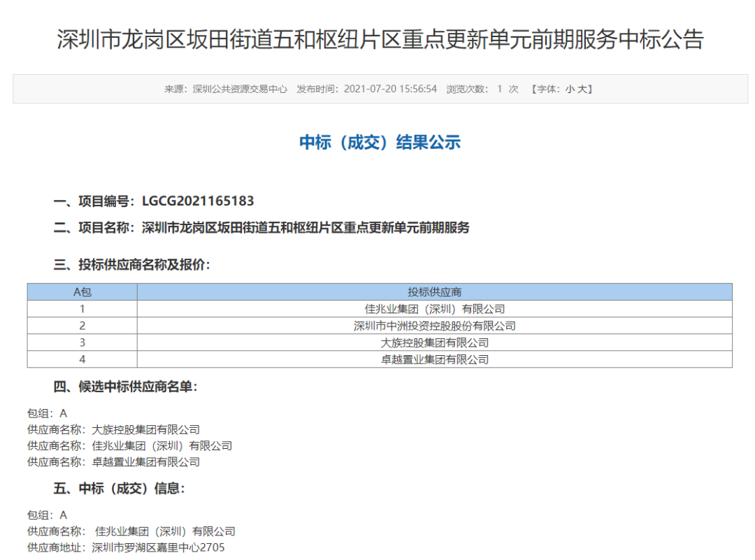Click winning supplier name 佳兆业集团（深圳）有限公司
This screenshot has width=755, height=560.
coord(165,531)
